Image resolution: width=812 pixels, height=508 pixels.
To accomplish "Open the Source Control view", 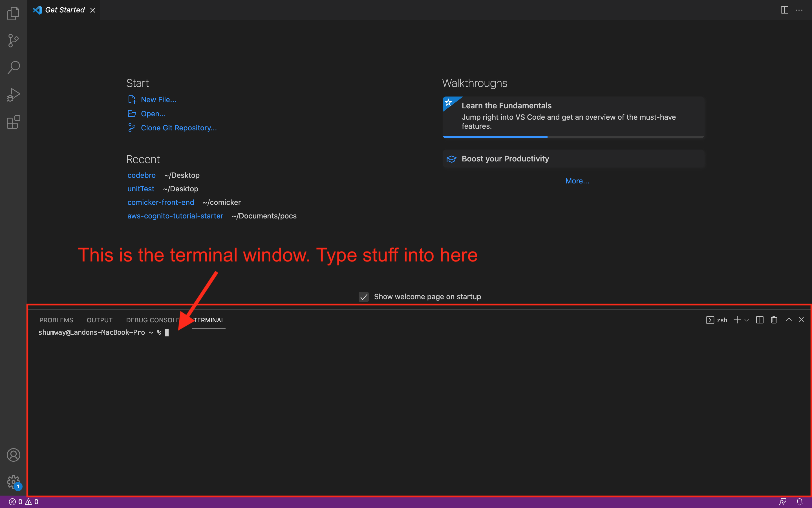I will (14, 41).
